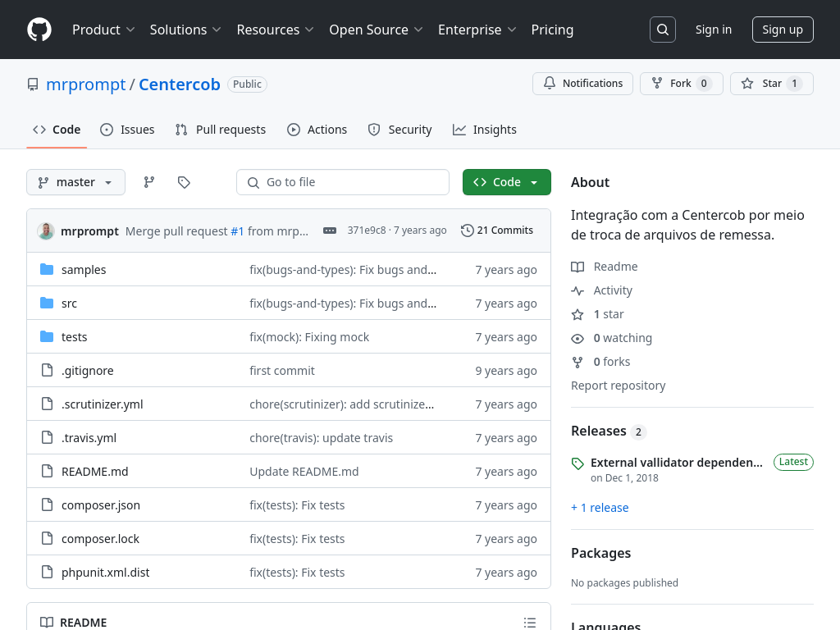The width and height of the screenshot is (840, 630).
Task: Open the samples folder icon
Action: click(47, 269)
